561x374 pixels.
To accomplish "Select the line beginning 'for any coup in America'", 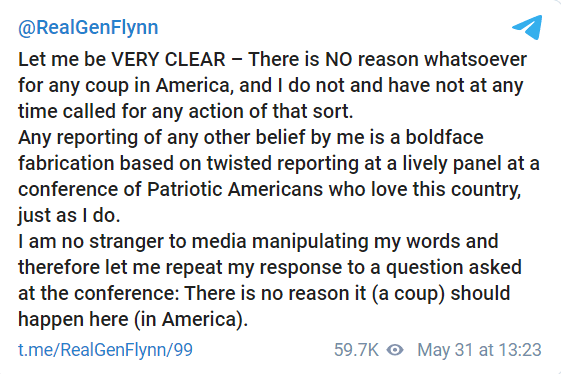I will 271,86.
